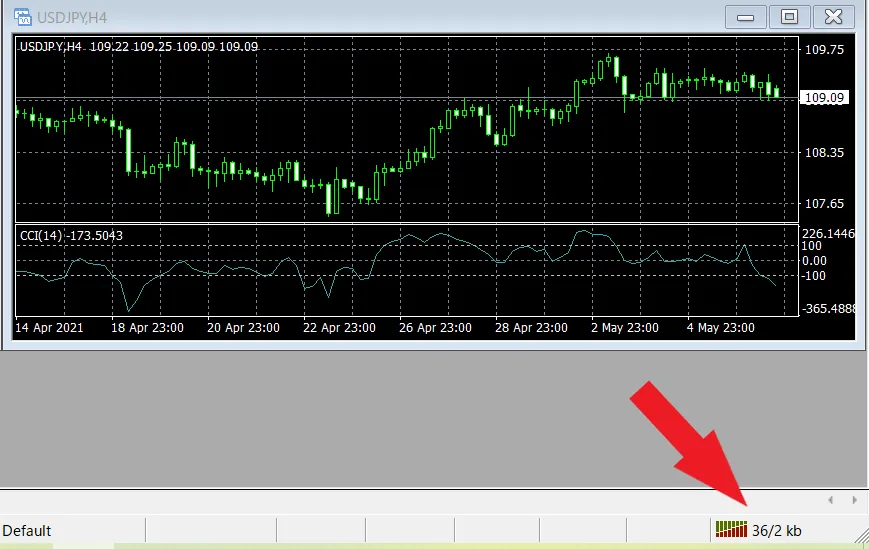Select the 22 Apr 23:00 time label
The height and width of the screenshot is (549, 869).
click(x=340, y=328)
